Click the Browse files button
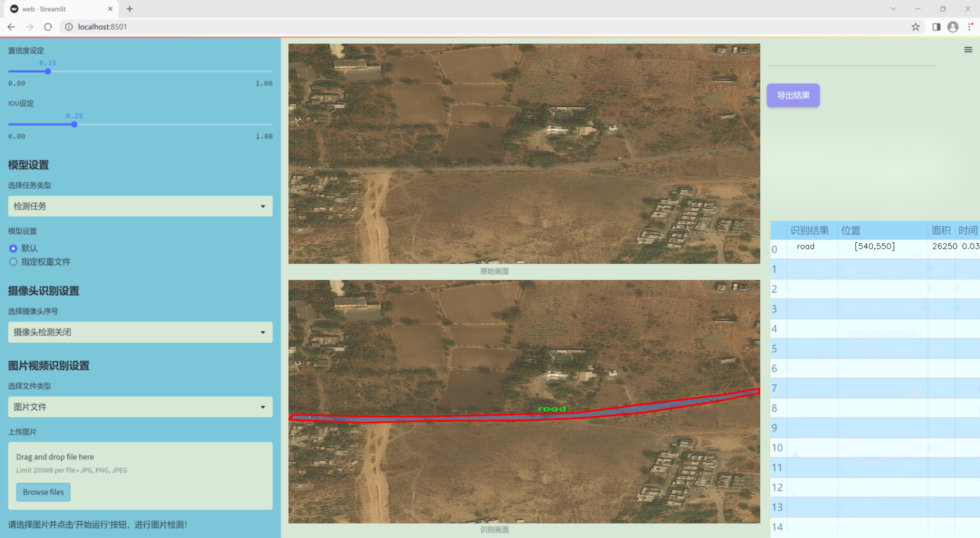Image resolution: width=980 pixels, height=538 pixels. click(43, 492)
